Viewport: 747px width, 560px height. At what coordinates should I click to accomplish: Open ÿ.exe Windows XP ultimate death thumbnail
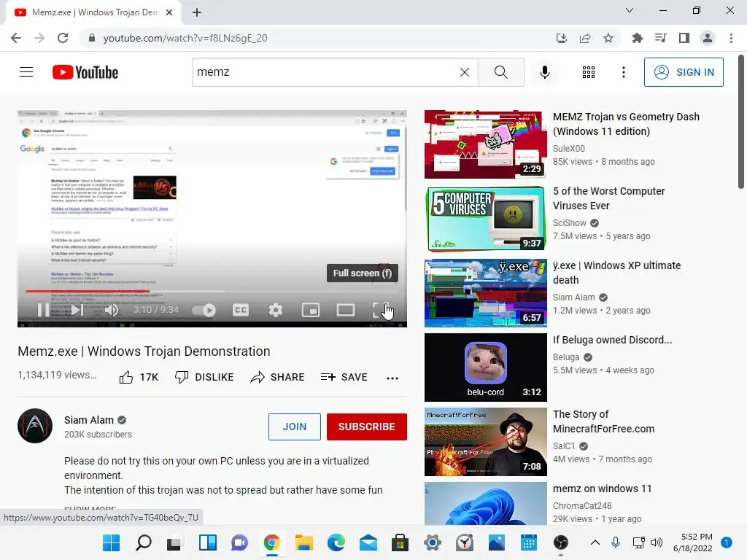pos(485,293)
